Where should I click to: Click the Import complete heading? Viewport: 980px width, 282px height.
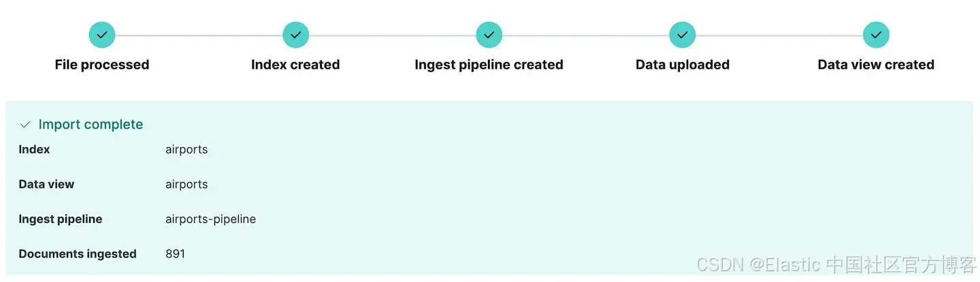[91, 124]
